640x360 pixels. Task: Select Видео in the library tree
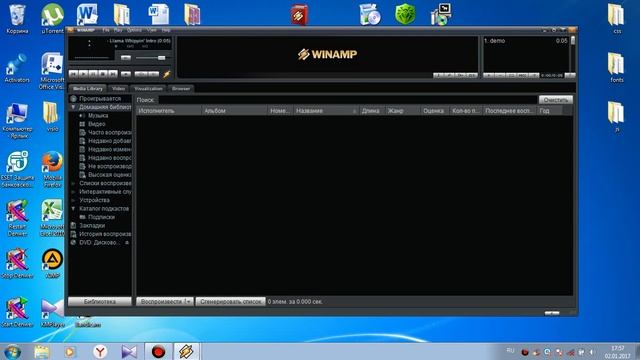point(97,124)
